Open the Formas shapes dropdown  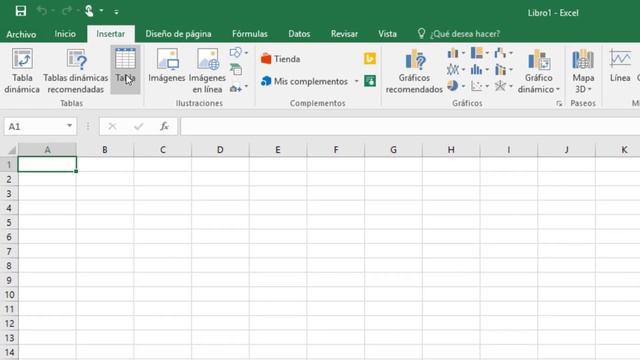coord(239,53)
